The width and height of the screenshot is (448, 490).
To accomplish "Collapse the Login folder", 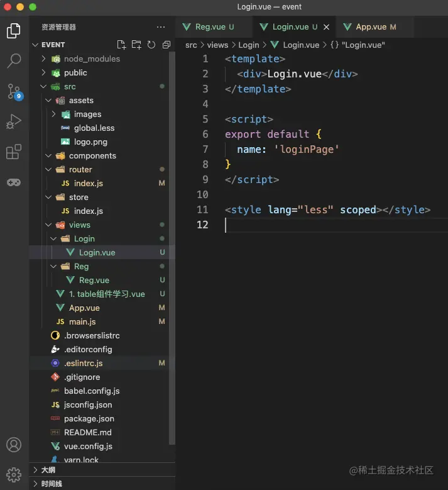I will point(53,239).
